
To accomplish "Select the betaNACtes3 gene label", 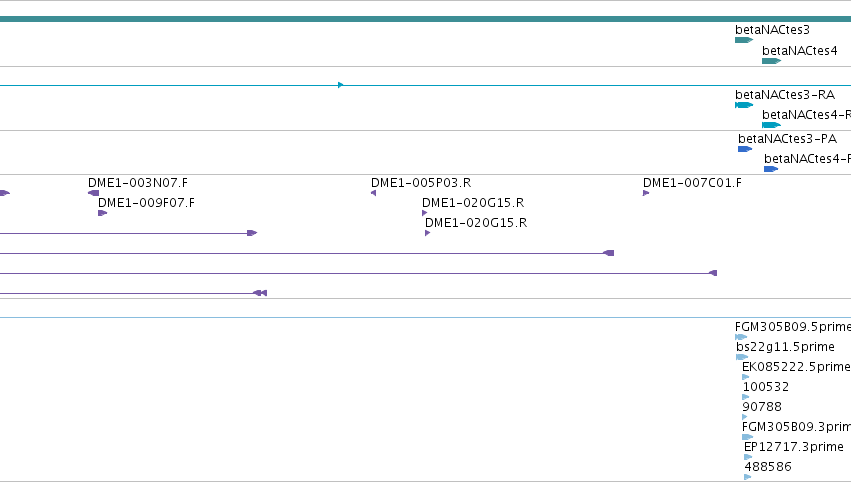I will [772, 30].
